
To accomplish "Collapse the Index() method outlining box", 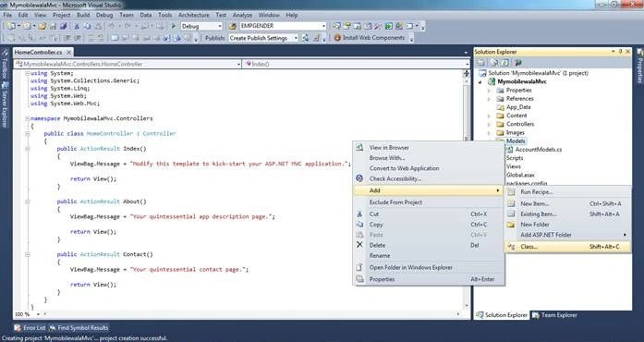I will point(28,149).
